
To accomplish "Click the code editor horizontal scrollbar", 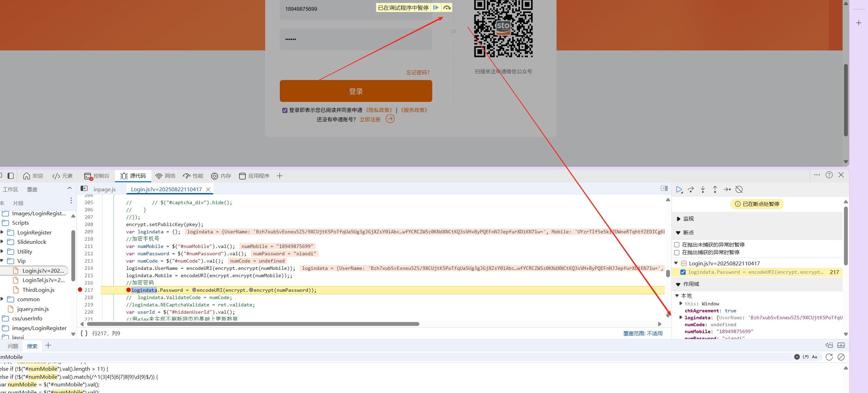I will click(x=253, y=324).
